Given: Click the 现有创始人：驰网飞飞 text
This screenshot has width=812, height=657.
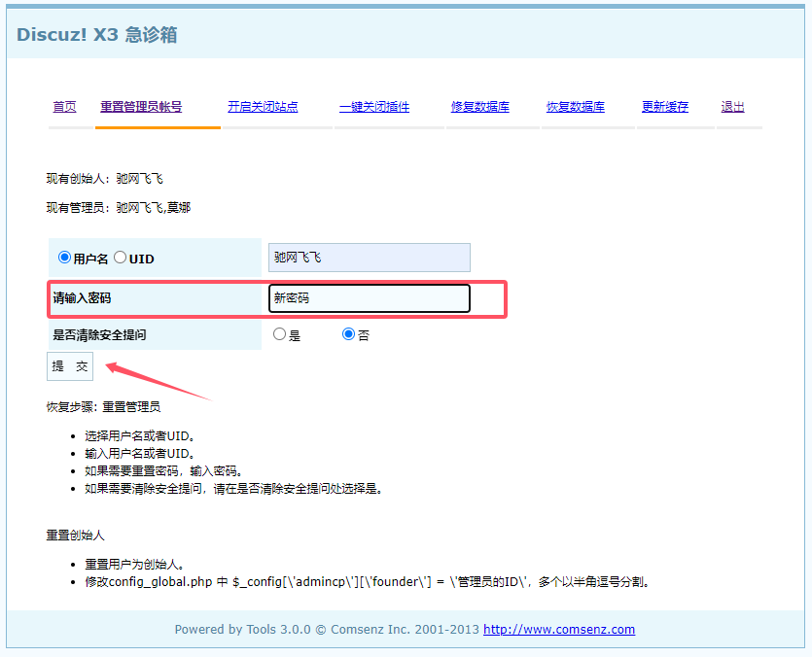Looking at the screenshot, I should 105,179.
